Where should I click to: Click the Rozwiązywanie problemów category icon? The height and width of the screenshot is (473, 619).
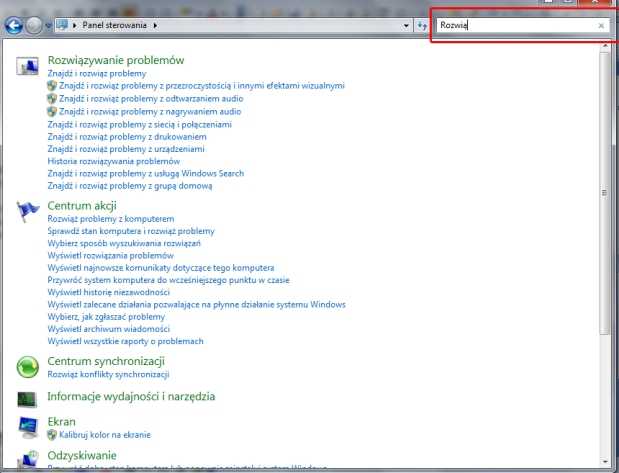click(28, 66)
